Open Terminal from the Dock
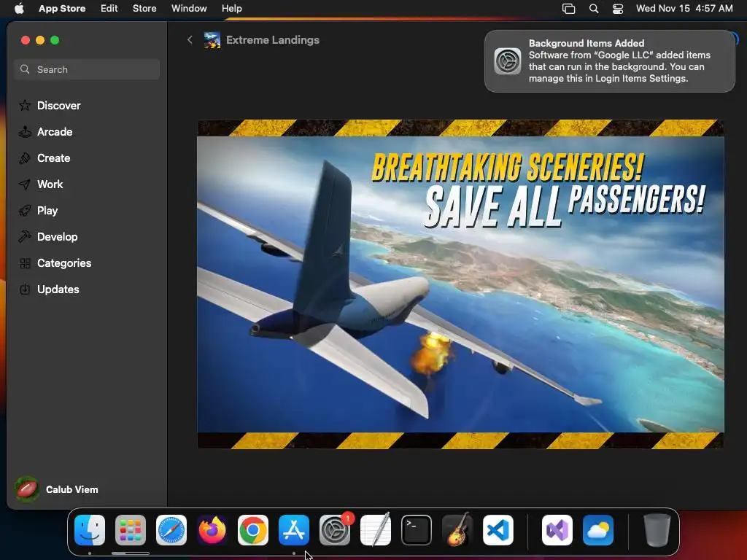 point(417,530)
